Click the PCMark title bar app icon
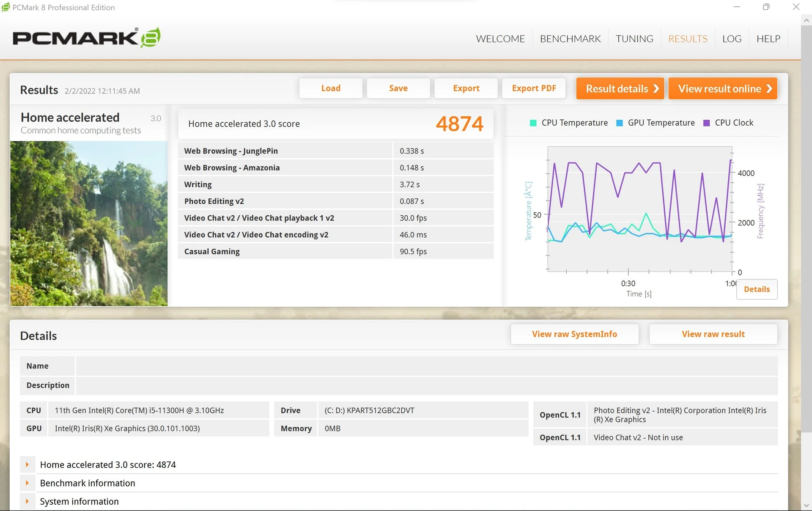The width and height of the screenshot is (812, 511). 5,7
